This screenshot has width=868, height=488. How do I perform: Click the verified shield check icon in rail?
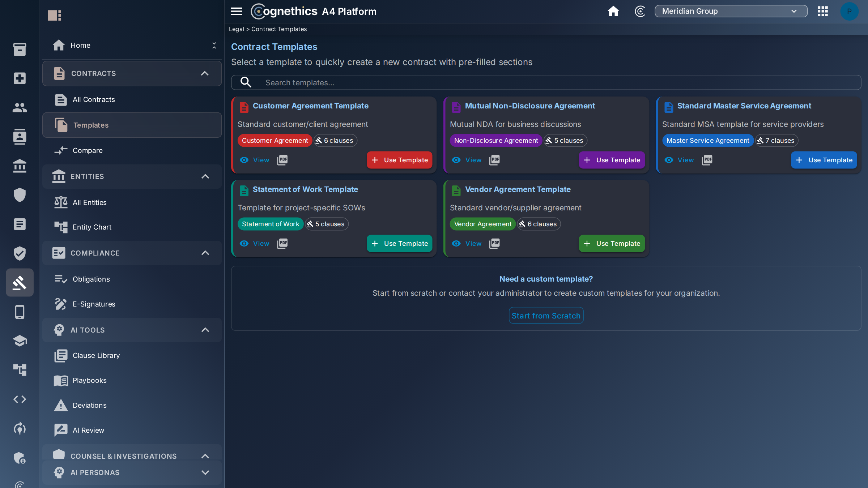pyautogui.click(x=20, y=253)
